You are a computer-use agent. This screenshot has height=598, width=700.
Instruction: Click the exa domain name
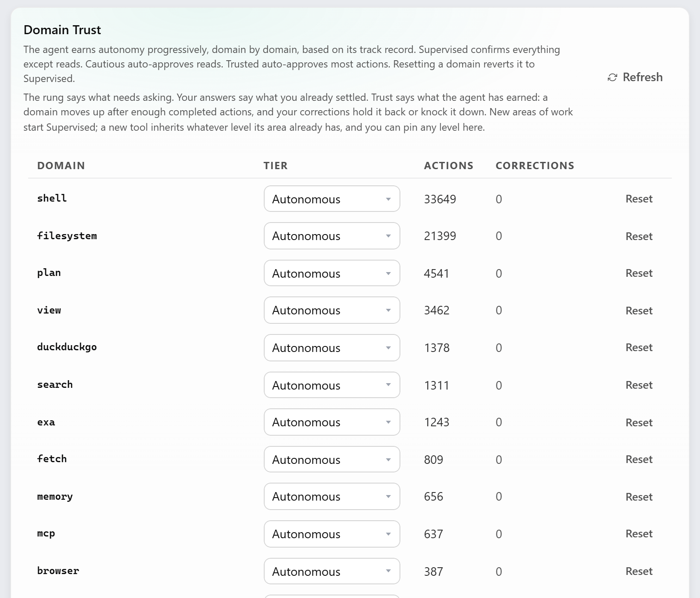pyautogui.click(x=46, y=422)
